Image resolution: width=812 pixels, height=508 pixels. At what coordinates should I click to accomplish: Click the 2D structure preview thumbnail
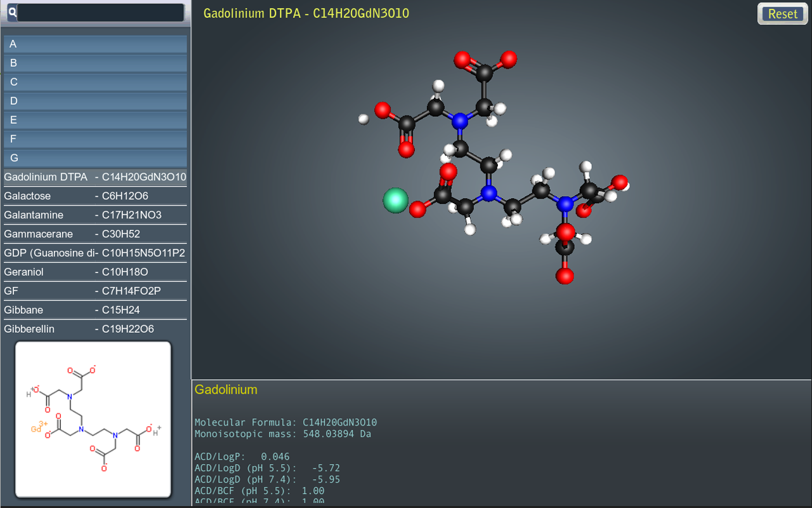[93, 418]
